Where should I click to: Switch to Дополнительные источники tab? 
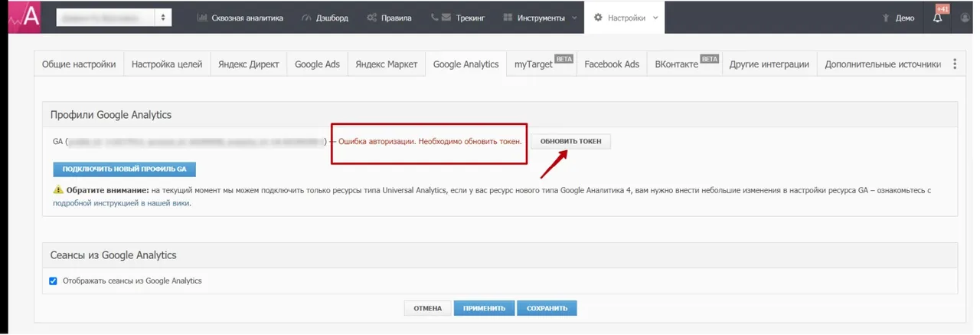click(x=882, y=64)
